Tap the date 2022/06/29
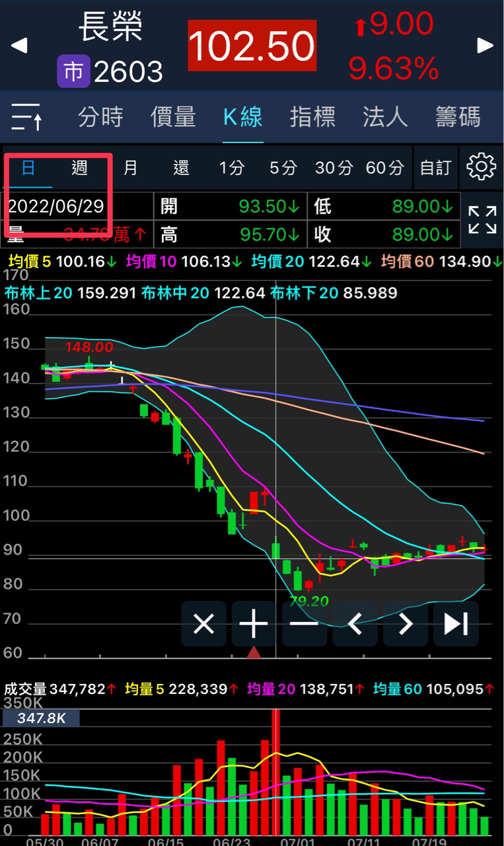This screenshot has height=846, width=504. click(x=56, y=206)
